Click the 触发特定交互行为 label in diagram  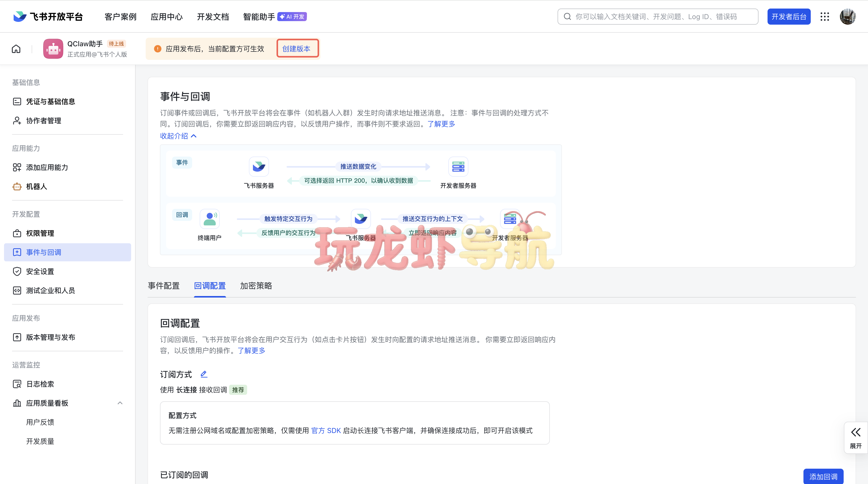tap(288, 219)
